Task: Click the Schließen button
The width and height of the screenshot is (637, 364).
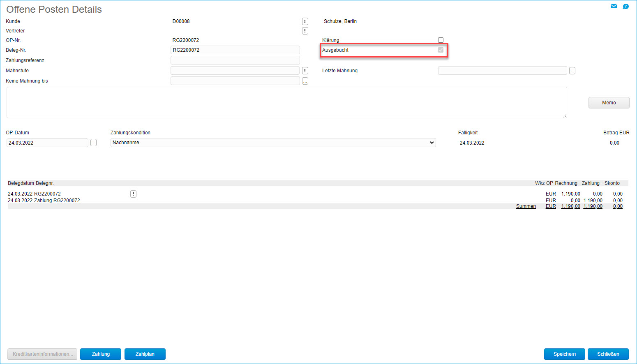Action: 608,354
